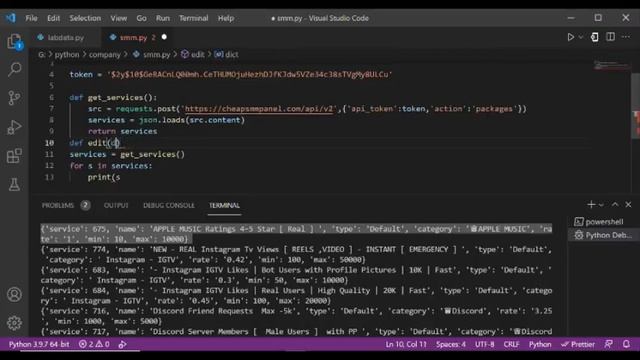Click terminal output line 'service': 774
Image resolution: width=640 pixels, height=360 pixels.
(x=296, y=255)
